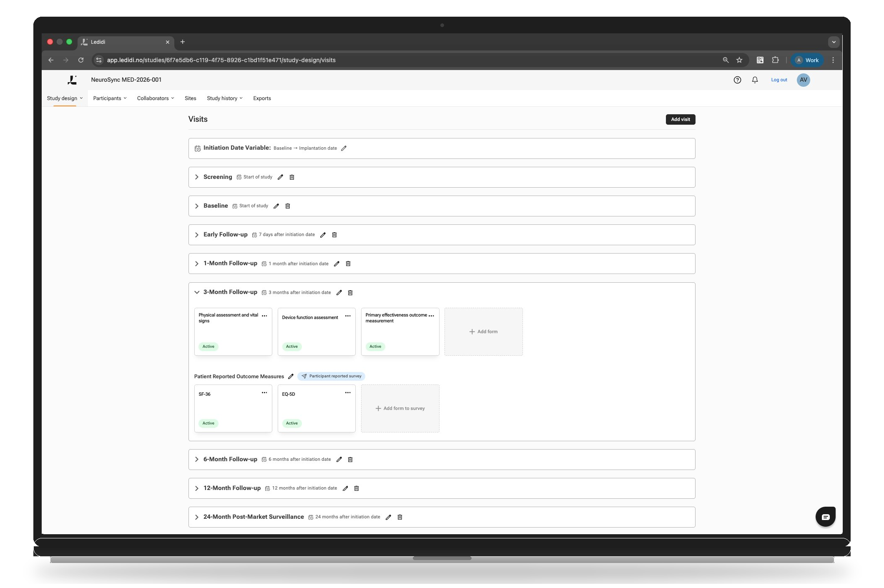The width and height of the screenshot is (884, 588).
Task: Delete the 24-Month Post-Market Surveillance visit
Action: coord(400,517)
